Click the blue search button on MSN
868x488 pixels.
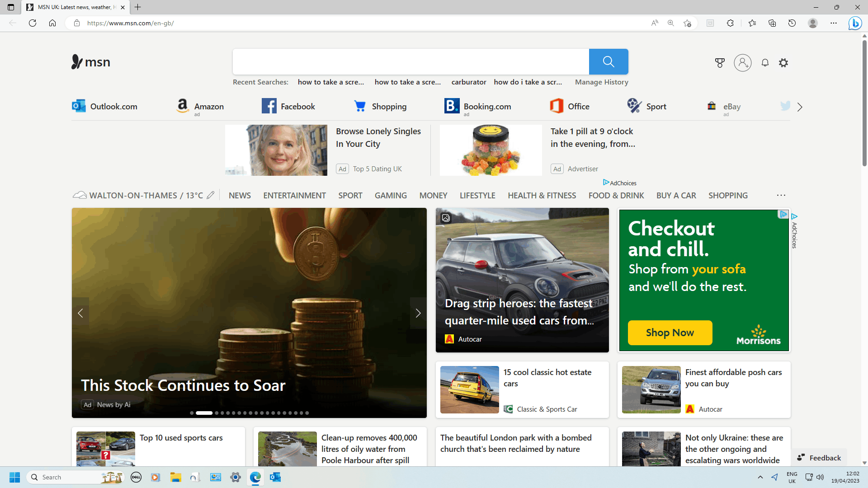tap(608, 61)
